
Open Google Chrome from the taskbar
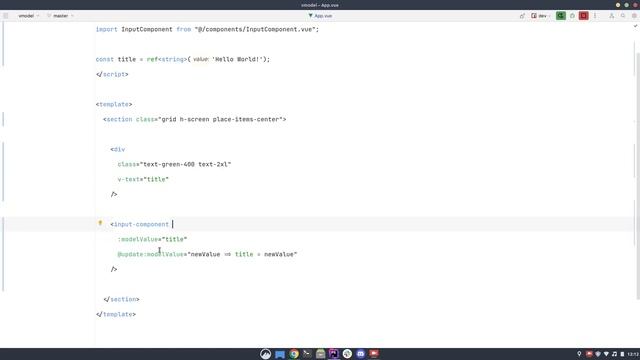[x=293, y=354]
